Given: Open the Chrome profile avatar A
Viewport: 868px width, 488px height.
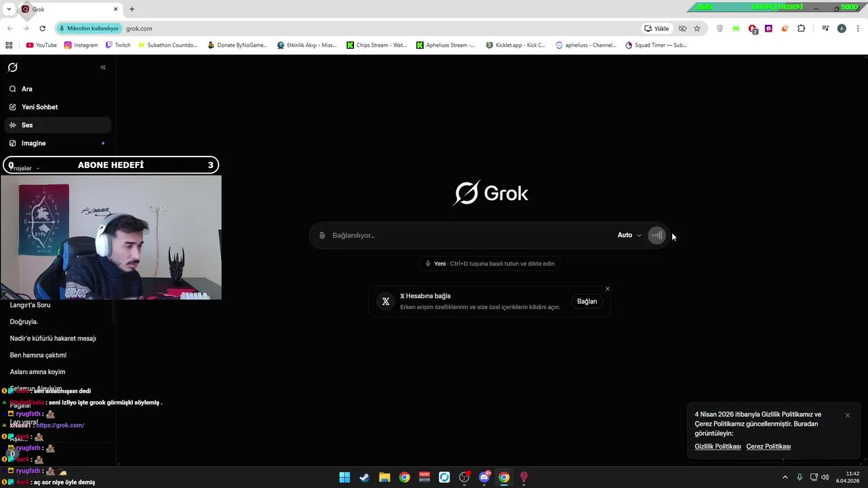Looking at the screenshot, I should click(842, 28).
